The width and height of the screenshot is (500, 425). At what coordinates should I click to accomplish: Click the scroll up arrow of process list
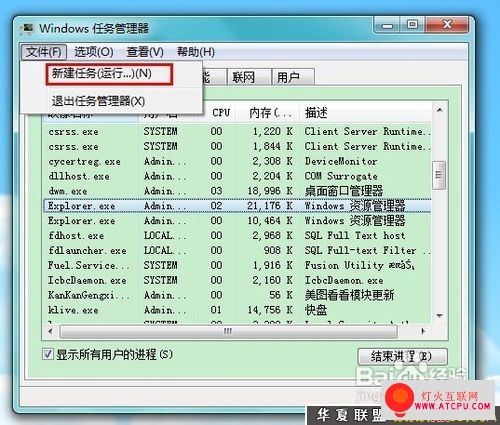click(440, 110)
